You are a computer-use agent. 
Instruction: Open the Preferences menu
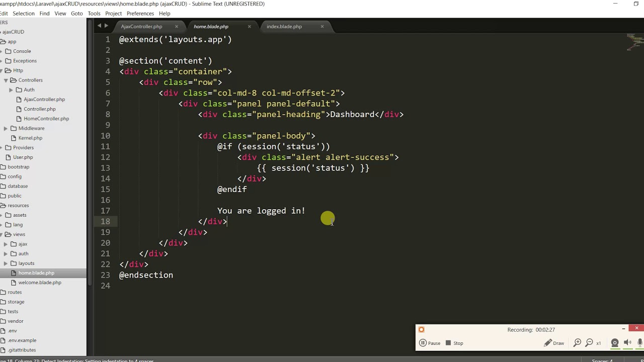tap(140, 14)
